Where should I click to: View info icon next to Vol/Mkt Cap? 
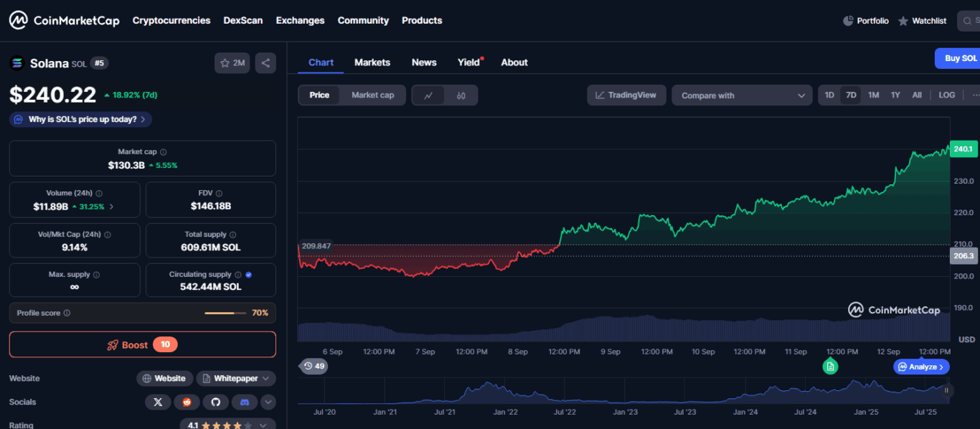click(108, 235)
